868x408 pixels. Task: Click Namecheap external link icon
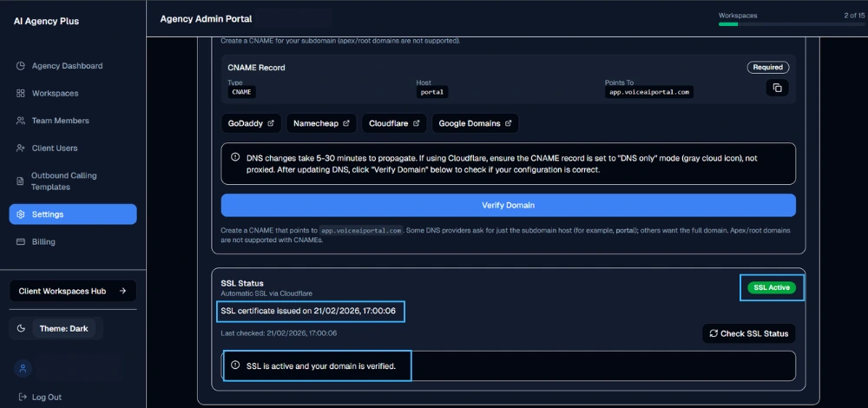[x=346, y=123]
